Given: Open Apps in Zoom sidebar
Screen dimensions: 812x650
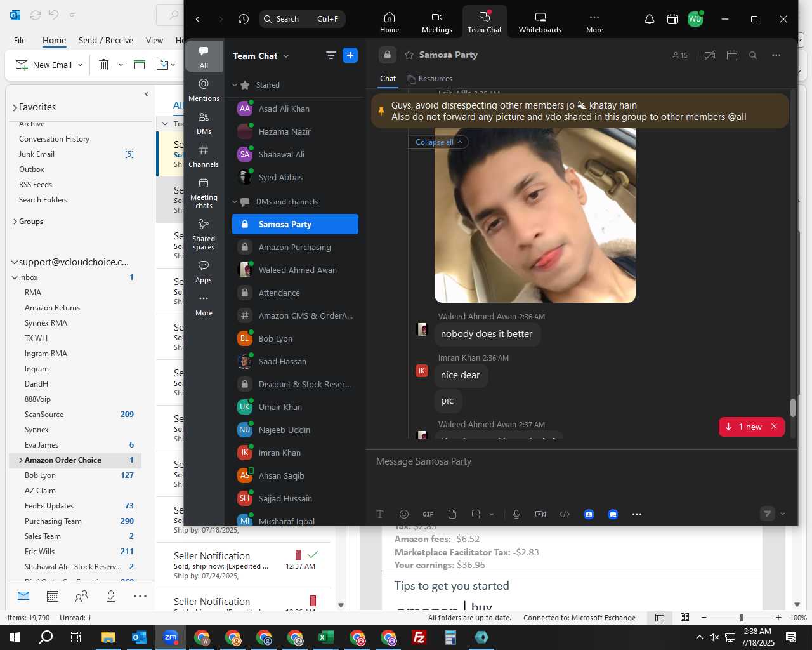Looking at the screenshot, I should point(204,271).
